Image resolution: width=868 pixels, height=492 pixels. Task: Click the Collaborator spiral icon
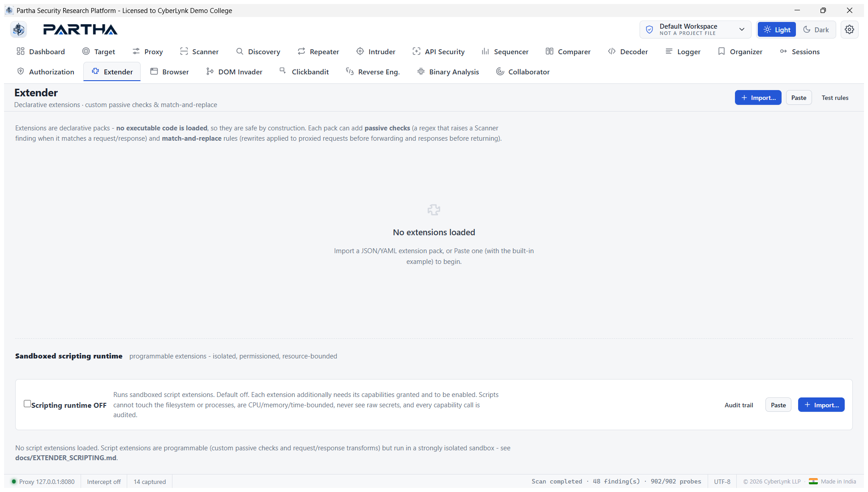tap(500, 72)
